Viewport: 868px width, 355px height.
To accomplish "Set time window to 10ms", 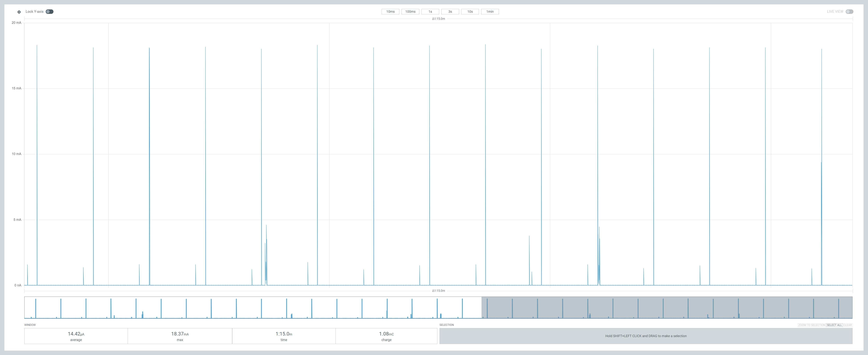I will (390, 11).
